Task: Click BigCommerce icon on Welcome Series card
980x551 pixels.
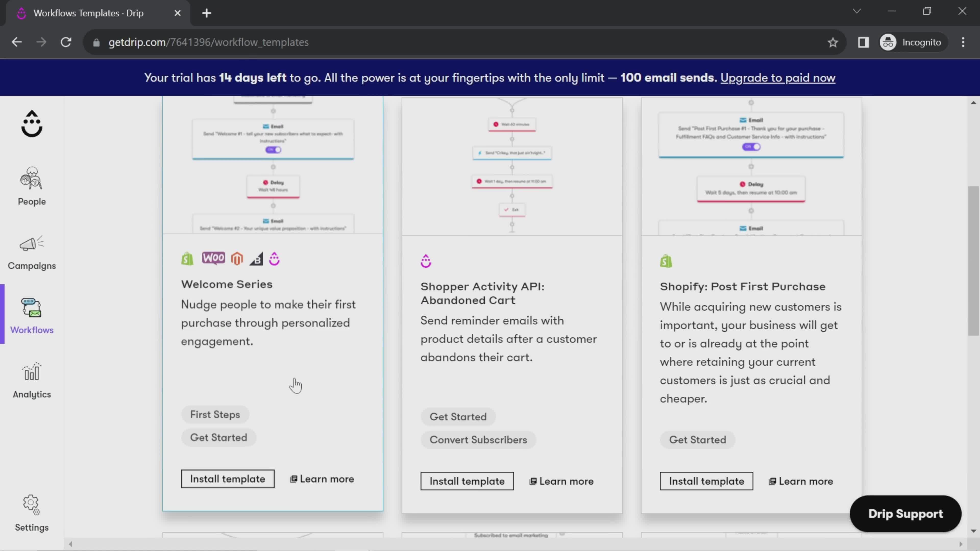Action: [256, 259]
